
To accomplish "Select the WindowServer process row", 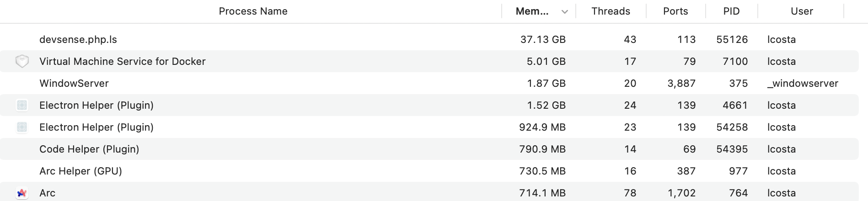I will pyautogui.click(x=74, y=84).
